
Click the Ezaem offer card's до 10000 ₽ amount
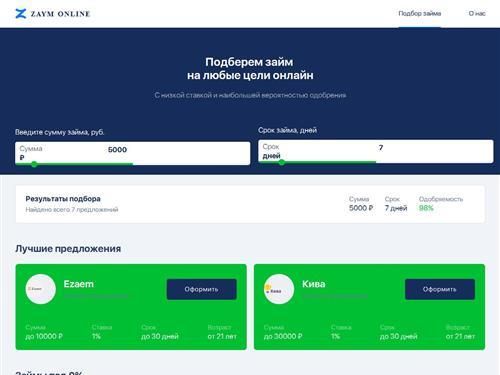[44, 336]
